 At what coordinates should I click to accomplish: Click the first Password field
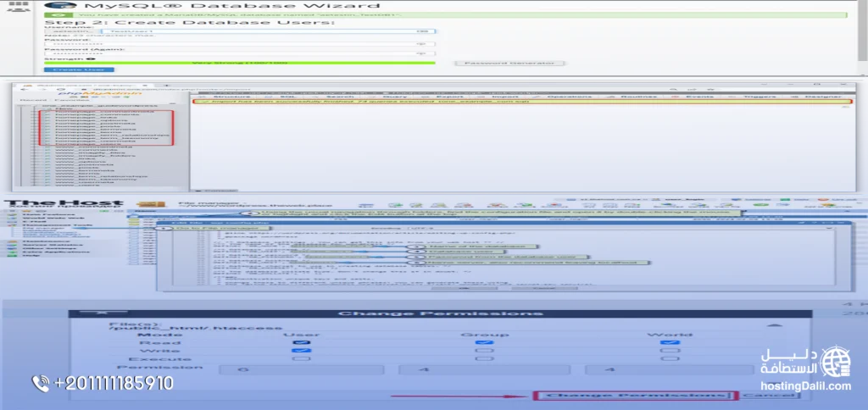[240, 44]
